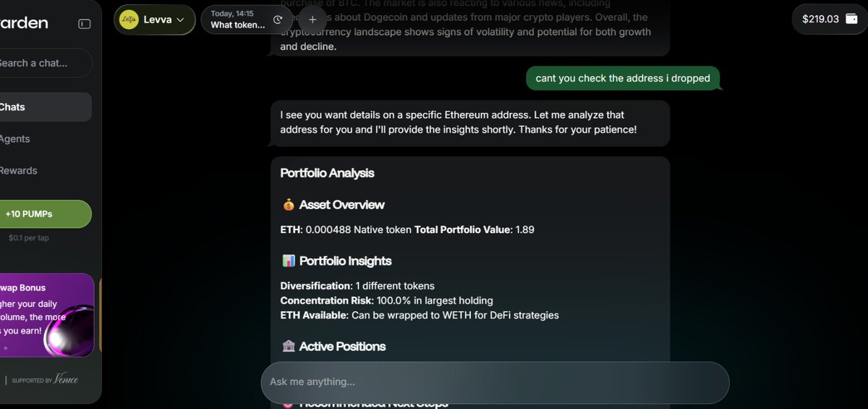Select Chats in the sidebar
The image size is (868, 409).
pos(45,107)
